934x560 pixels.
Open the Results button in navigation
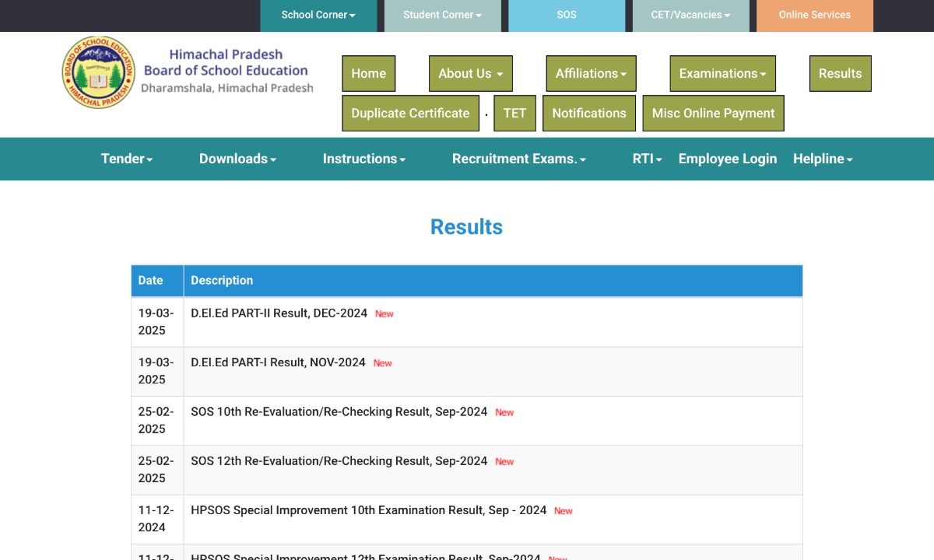tap(841, 74)
